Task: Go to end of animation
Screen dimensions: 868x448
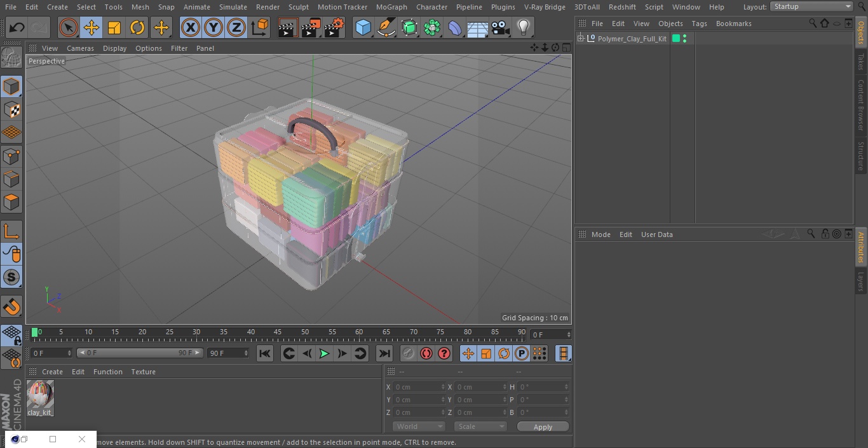Action: point(384,353)
